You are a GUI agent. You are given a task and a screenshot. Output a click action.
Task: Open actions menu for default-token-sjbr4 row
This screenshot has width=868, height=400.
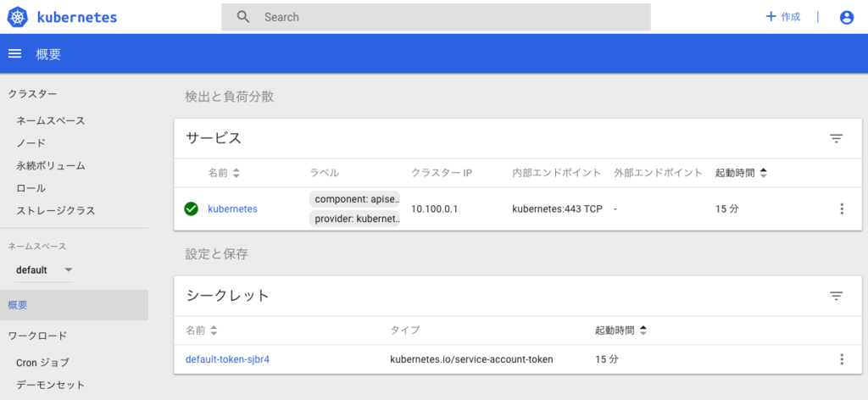click(842, 359)
